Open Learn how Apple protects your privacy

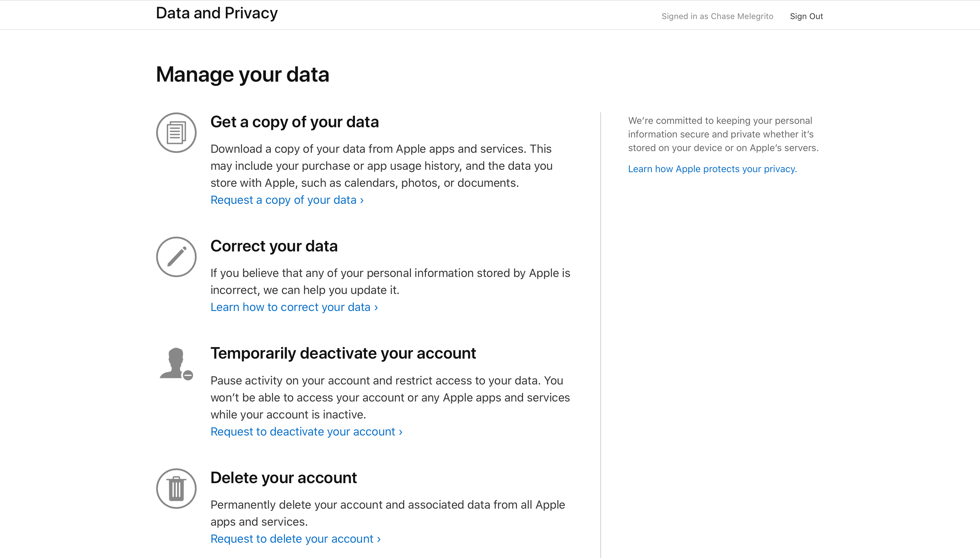[x=712, y=169]
